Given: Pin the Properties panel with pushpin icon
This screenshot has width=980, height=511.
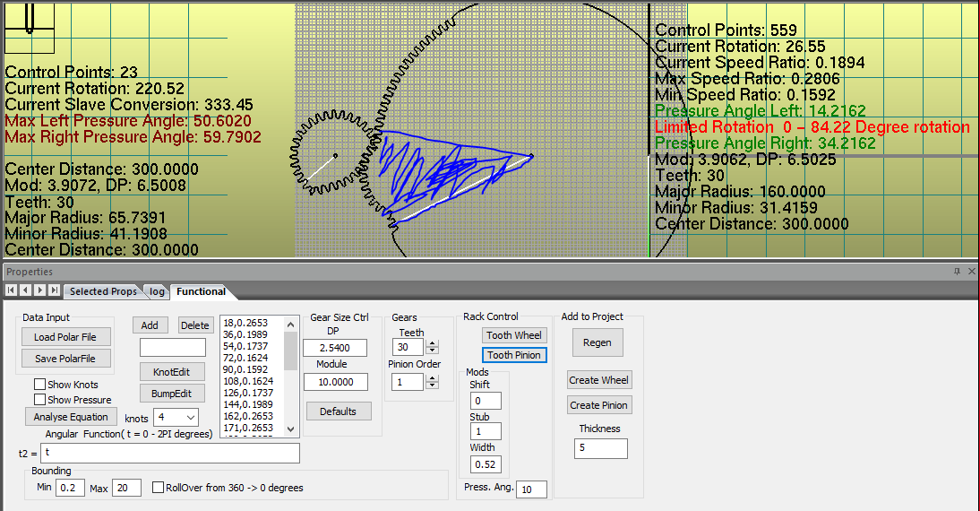Looking at the screenshot, I should 957,272.
